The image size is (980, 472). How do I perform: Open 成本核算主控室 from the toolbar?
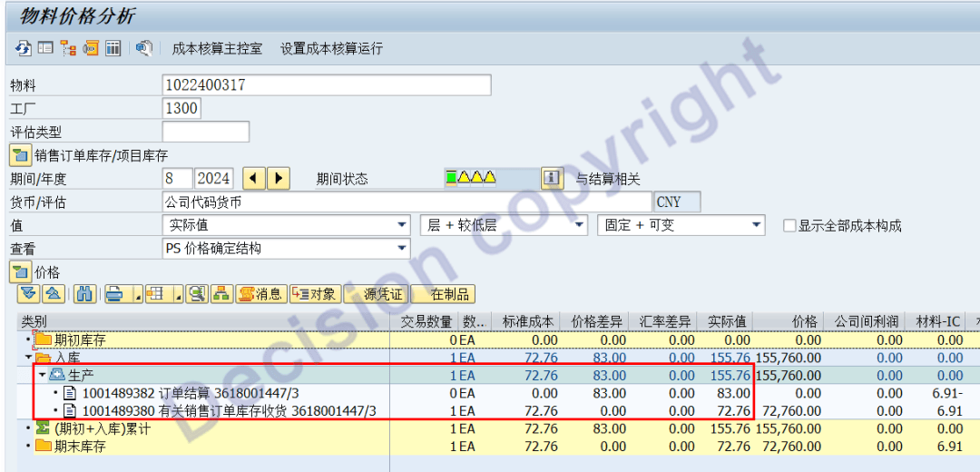[217, 48]
